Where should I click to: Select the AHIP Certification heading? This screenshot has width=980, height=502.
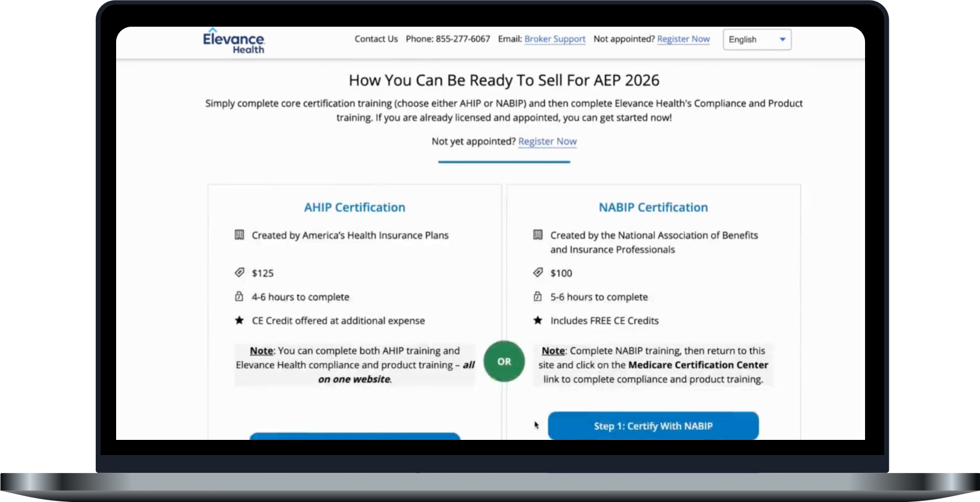(x=355, y=207)
